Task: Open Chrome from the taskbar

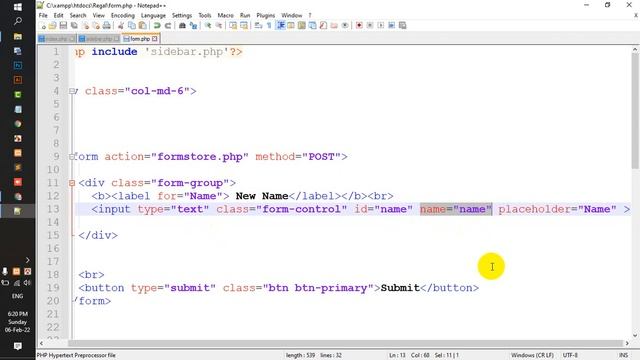Action: click(18, 124)
